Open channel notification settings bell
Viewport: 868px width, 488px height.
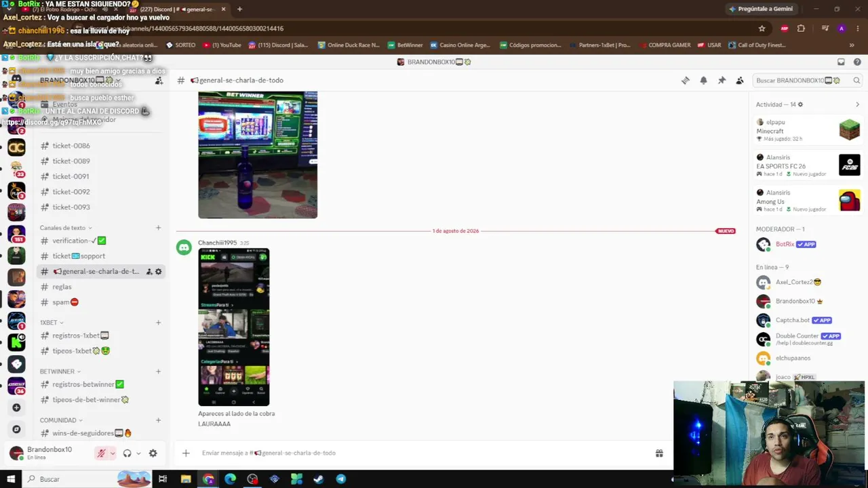tap(703, 80)
